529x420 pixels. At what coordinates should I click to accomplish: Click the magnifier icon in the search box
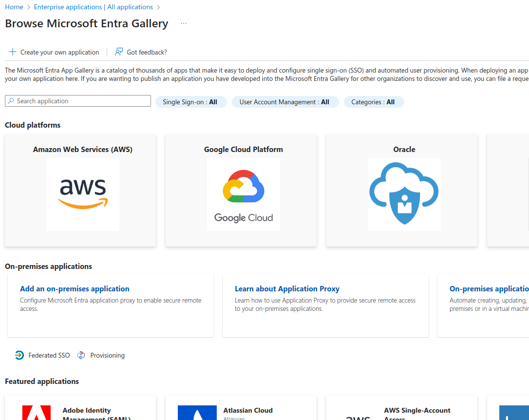pos(11,101)
